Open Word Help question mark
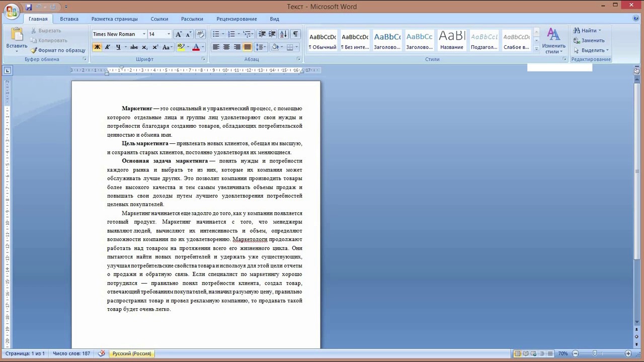The width and height of the screenshot is (644, 362). click(636, 19)
